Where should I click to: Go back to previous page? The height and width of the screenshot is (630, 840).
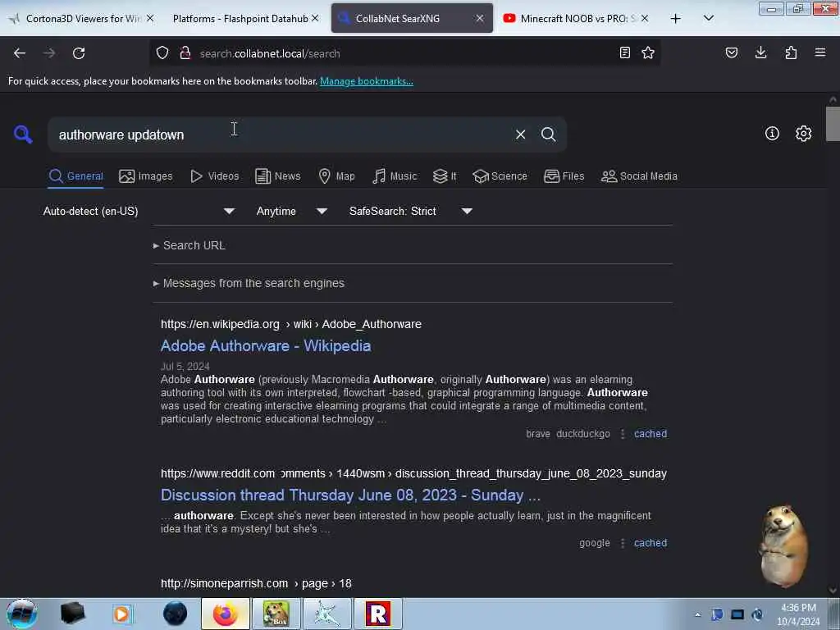click(20, 53)
